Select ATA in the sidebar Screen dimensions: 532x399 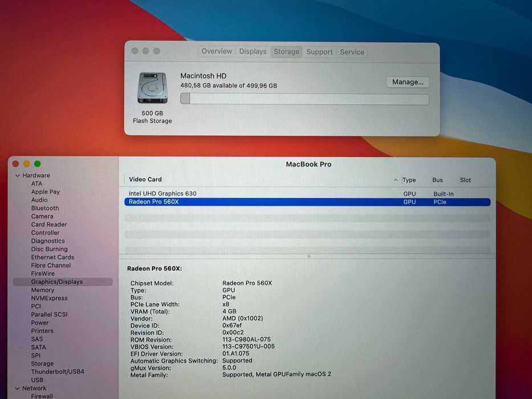(x=36, y=184)
